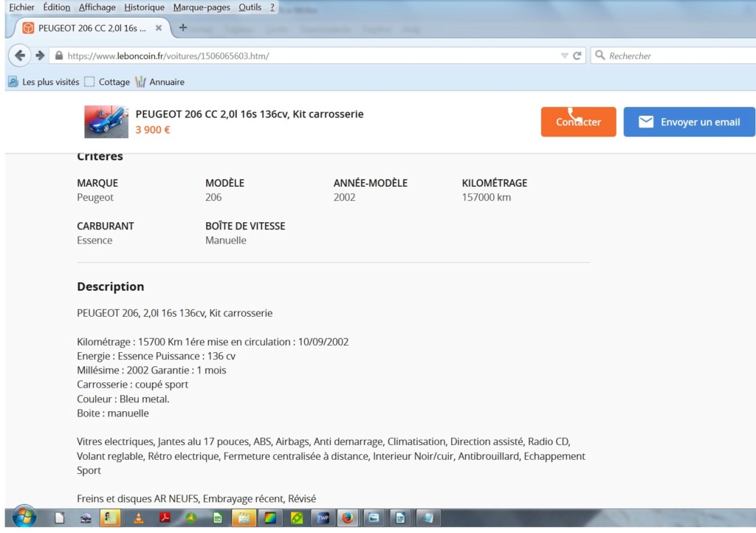Open the ? help menu
This screenshot has width=756, height=533.
[x=272, y=7]
